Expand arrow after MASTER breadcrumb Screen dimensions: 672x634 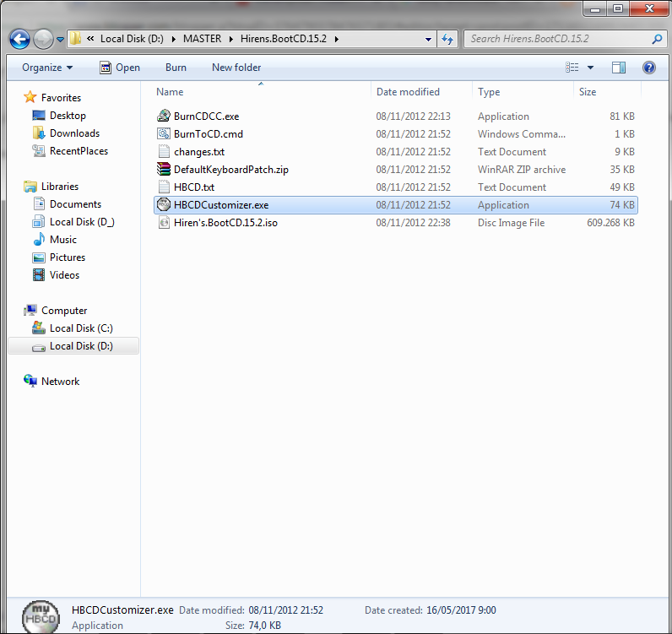tap(231, 39)
